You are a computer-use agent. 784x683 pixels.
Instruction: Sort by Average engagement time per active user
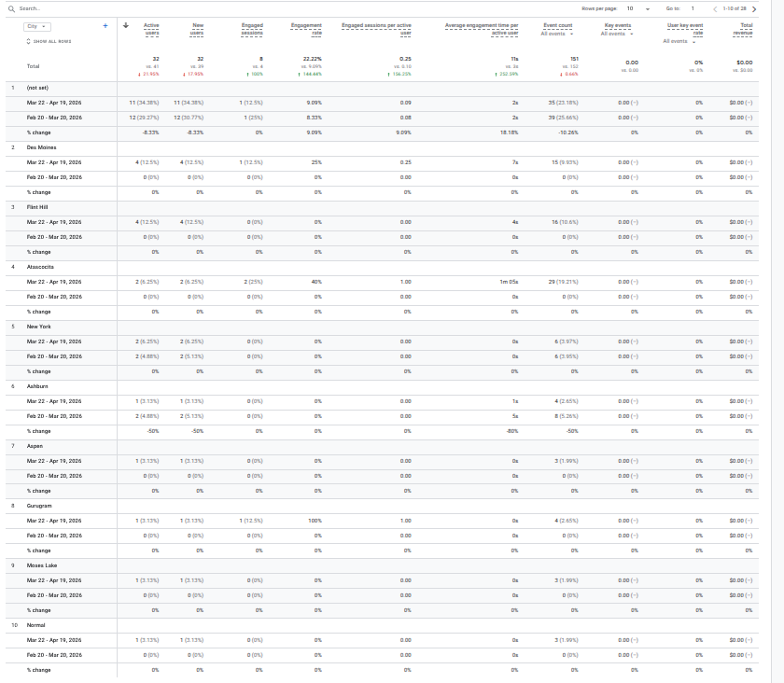point(482,29)
